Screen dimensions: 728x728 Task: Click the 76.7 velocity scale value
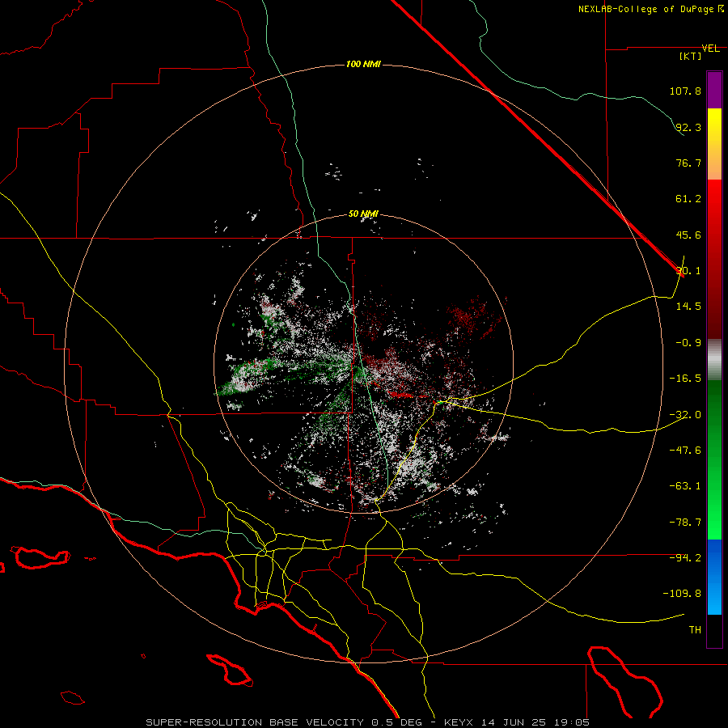tap(688, 163)
